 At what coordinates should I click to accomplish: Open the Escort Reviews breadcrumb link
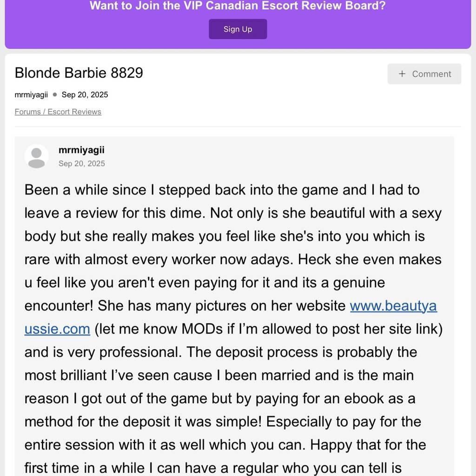pos(74,112)
